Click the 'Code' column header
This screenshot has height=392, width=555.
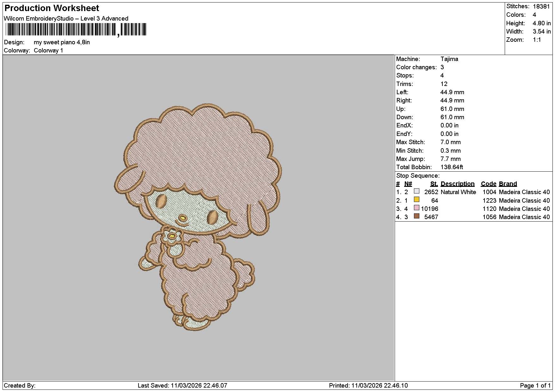point(489,184)
